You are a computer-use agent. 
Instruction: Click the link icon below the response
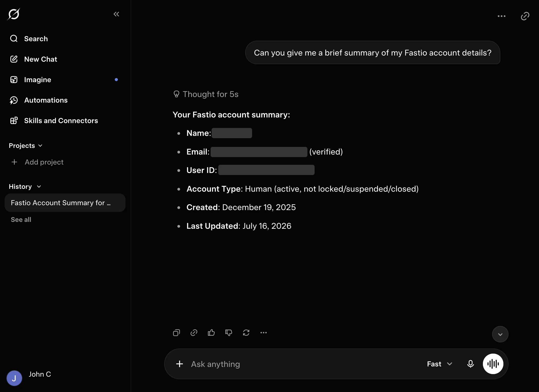click(194, 333)
